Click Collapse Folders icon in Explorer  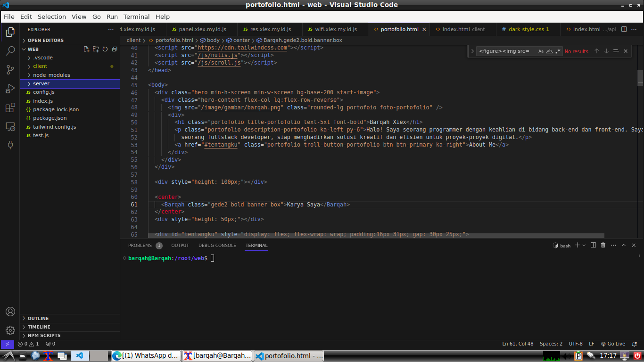[x=114, y=49]
